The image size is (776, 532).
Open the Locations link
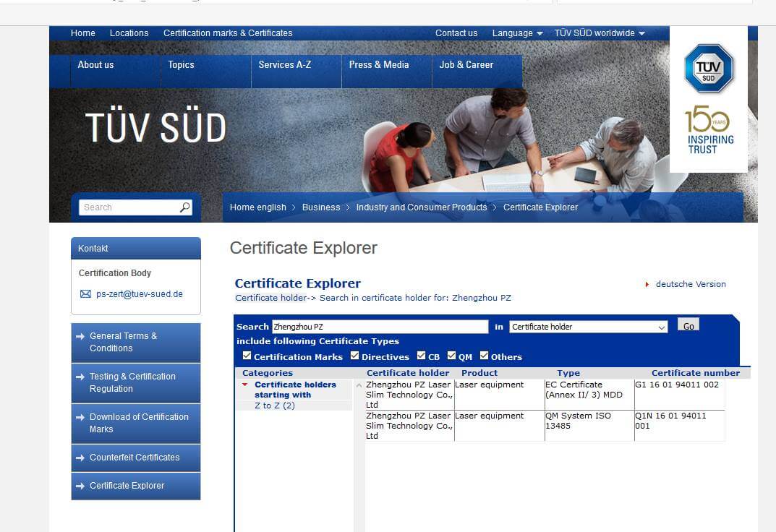pos(129,33)
